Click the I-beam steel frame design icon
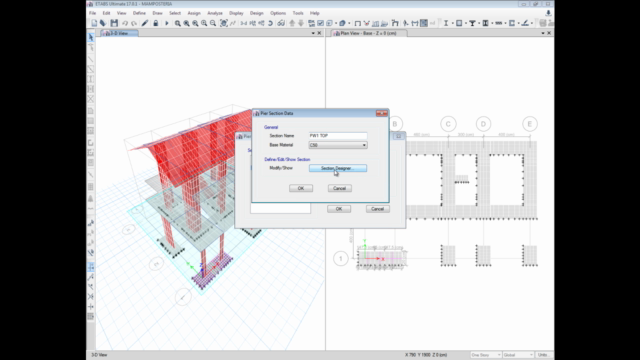This screenshot has width=640, height=360. pyautogui.click(x=446, y=23)
